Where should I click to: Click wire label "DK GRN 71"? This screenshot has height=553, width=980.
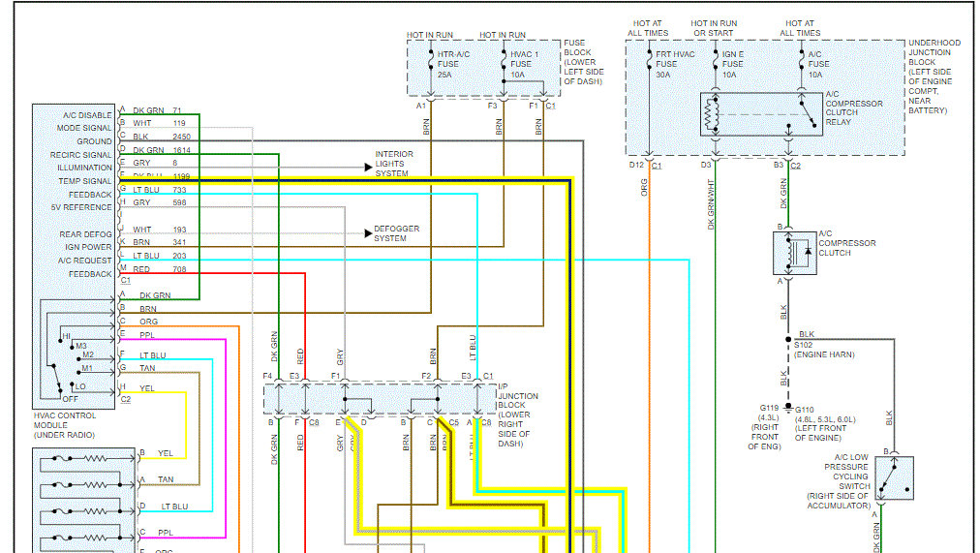click(x=158, y=110)
